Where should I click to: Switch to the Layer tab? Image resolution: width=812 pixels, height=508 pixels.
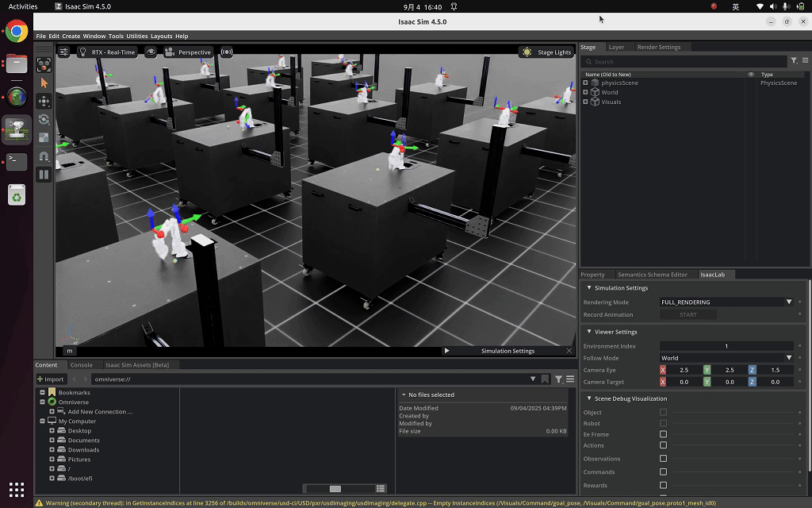pyautogui.click(x=616, y=47)
